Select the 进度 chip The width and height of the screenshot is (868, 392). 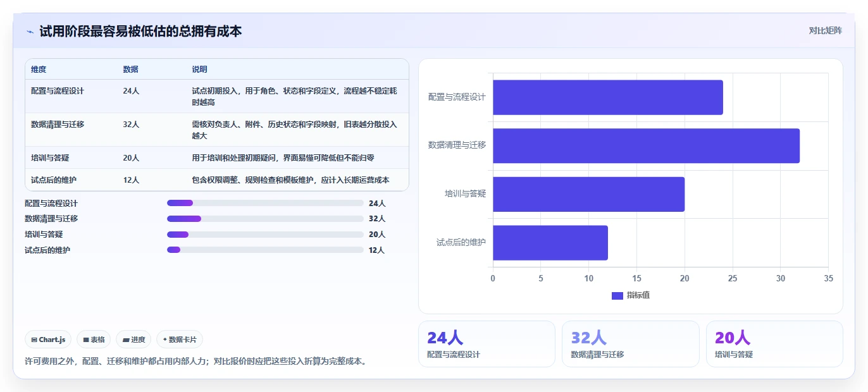click(133, 340)
